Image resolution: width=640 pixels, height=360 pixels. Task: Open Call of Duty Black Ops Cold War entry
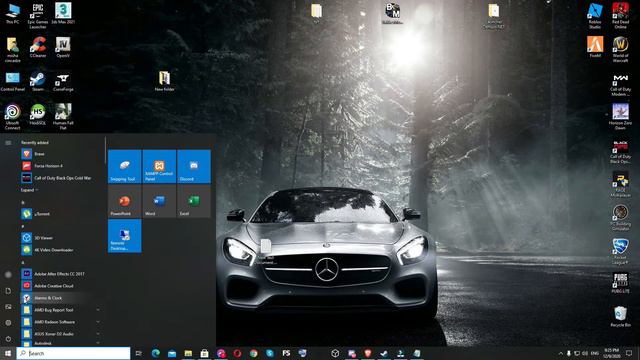coord(61,178)
